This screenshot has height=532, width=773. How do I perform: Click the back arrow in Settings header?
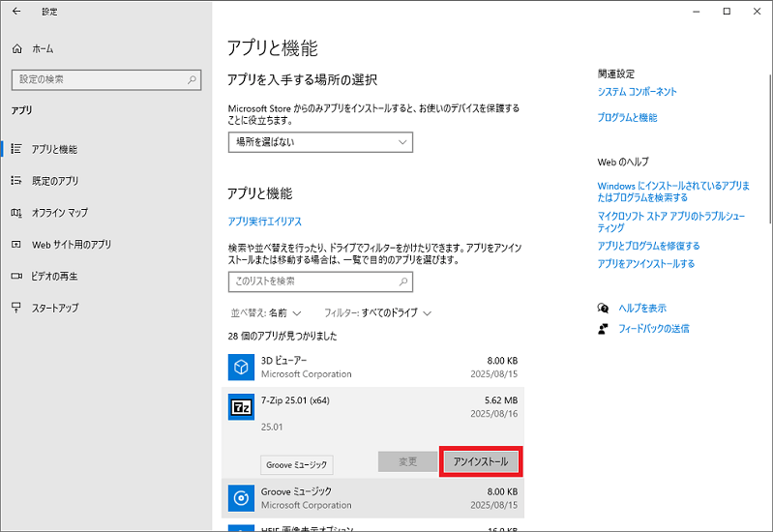pyautogui.click(x=15, y=12)
